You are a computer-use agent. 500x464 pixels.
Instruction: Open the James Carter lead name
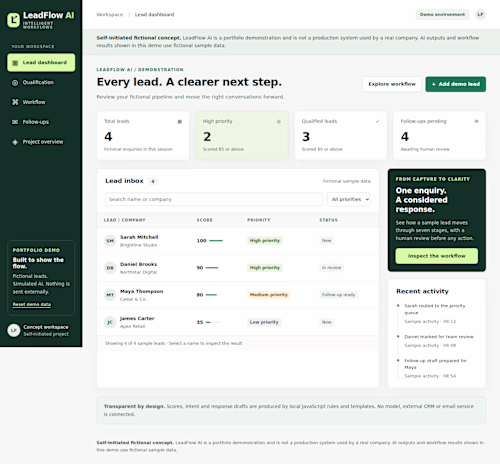[137, 319]
